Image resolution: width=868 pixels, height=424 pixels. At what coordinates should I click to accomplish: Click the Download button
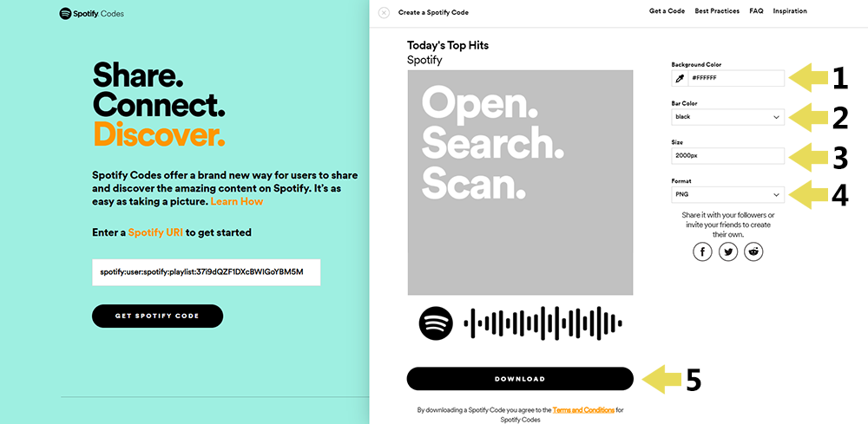pos(520,379)
